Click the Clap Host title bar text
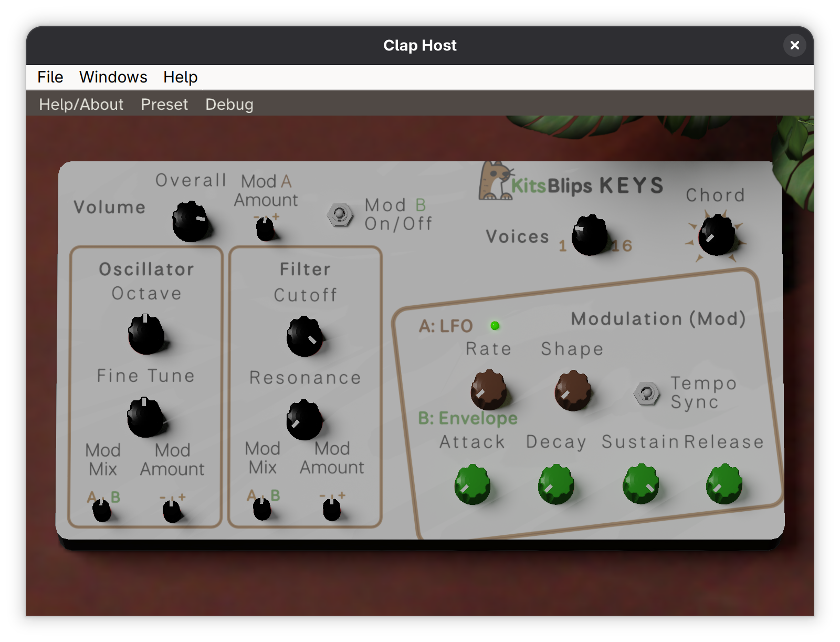The width and height of the screenshot is (840, 642). pos(420,46)
